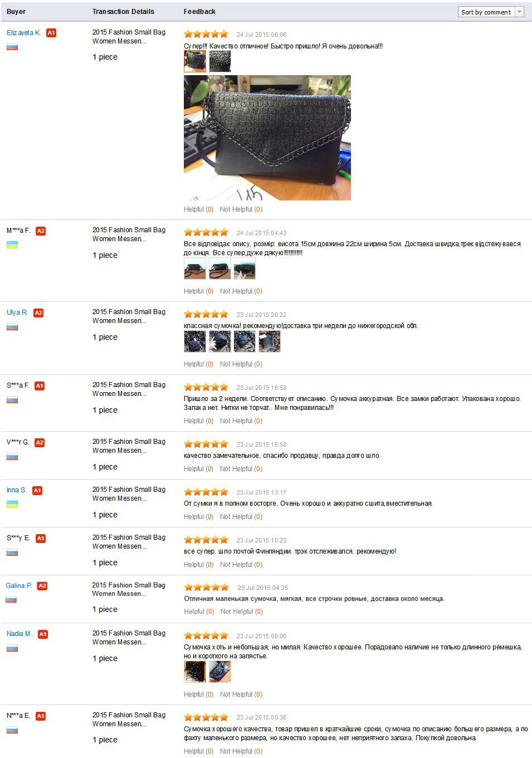This screenshot has width=532, height=758.
Task: Open Ulya R. buyer profile link
Action: click(x=17, y=312)
